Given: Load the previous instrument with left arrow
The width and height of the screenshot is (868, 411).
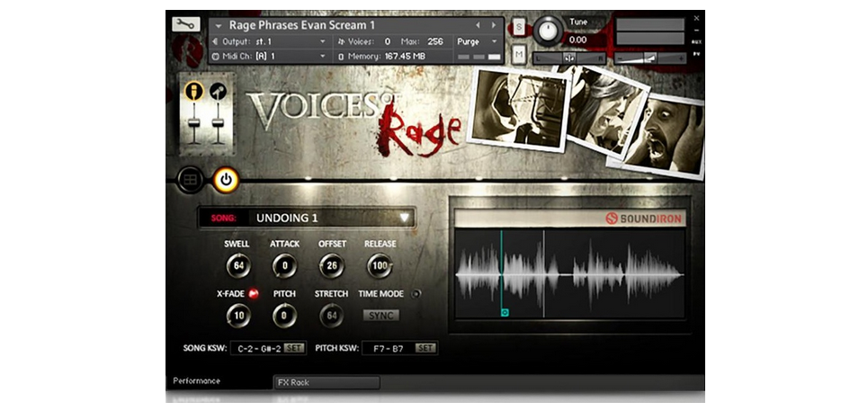Looking at the screenshot, I should [x=479, y=25].
